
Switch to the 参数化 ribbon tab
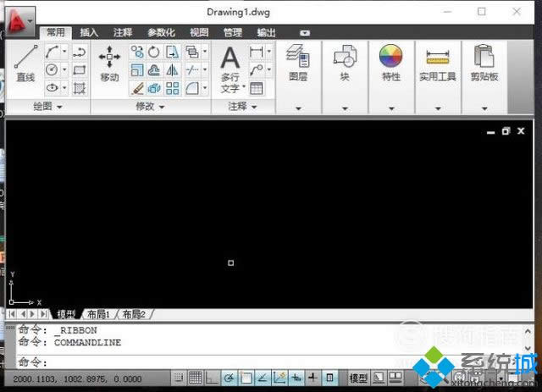[x=161, y=32]
